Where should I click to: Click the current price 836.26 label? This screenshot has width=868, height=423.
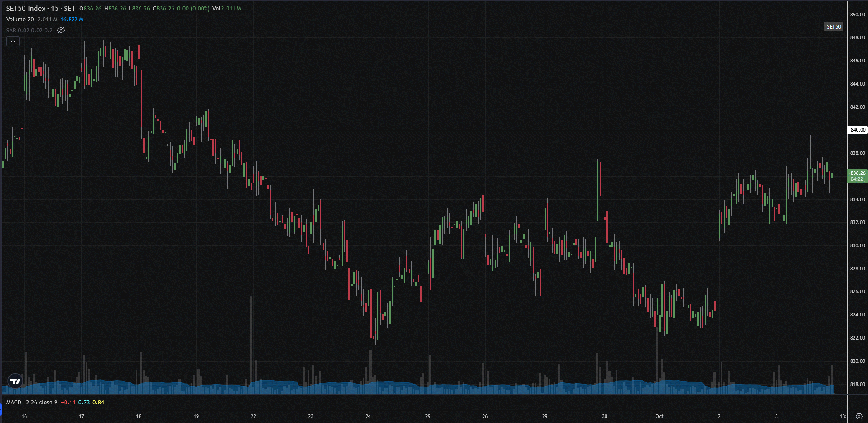[x=858, y=173]
